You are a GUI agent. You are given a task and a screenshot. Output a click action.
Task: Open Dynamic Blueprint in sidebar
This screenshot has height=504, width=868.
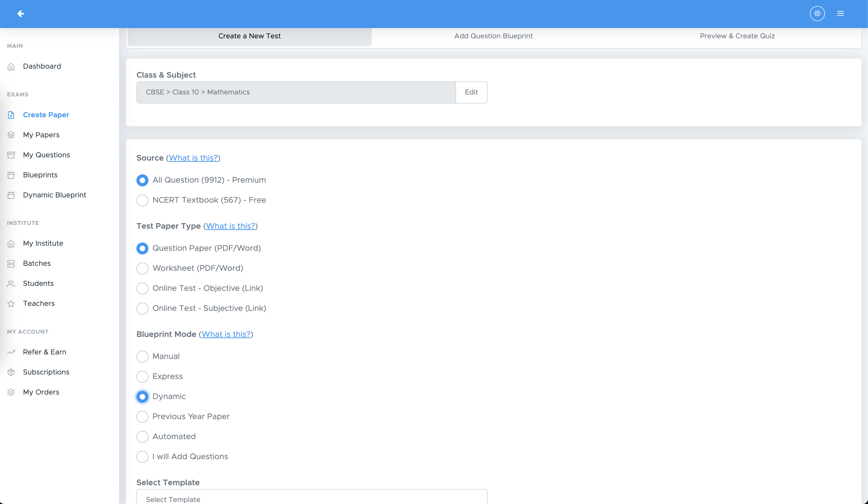click(54, 195)
